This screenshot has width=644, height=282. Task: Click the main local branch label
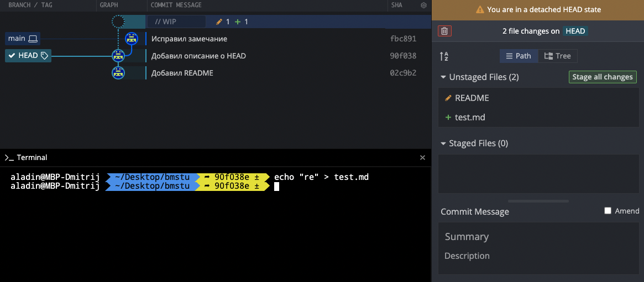tap(23, 39)
